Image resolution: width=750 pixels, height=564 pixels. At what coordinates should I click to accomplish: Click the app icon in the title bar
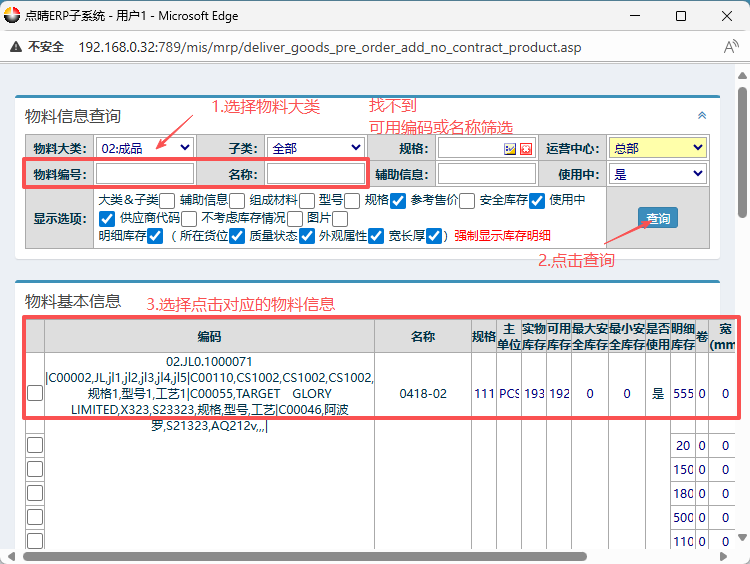[14, 16]
